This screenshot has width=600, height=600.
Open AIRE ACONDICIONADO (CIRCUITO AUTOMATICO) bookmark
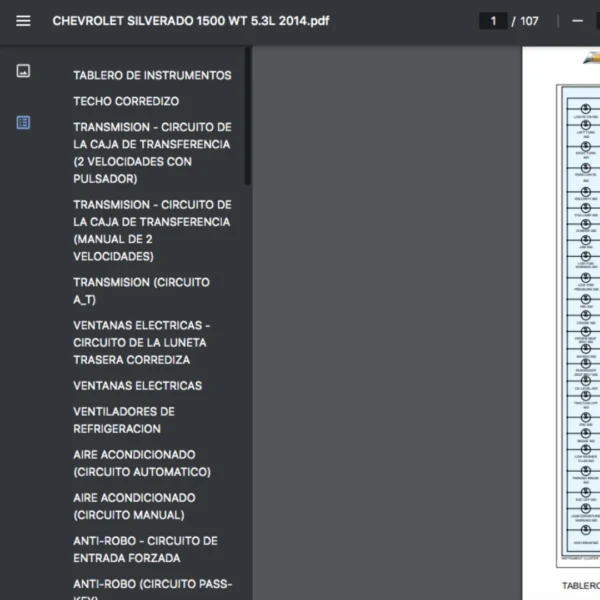pos(142,463)
